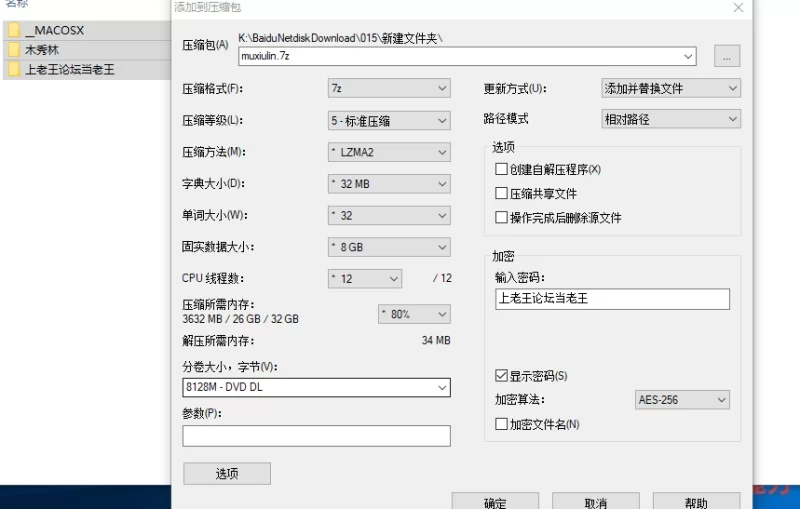
Task: Close the 添加到压缩包 dialog
Action: click(x=738, y=8)
